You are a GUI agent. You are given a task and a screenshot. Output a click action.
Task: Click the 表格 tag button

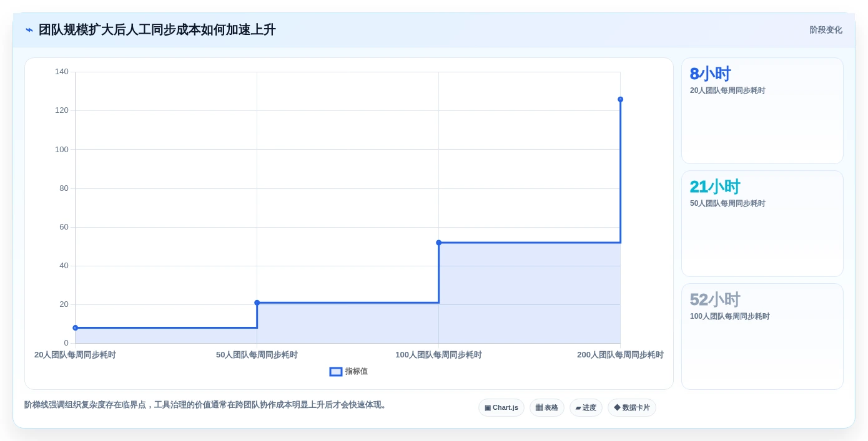[547, 408]
